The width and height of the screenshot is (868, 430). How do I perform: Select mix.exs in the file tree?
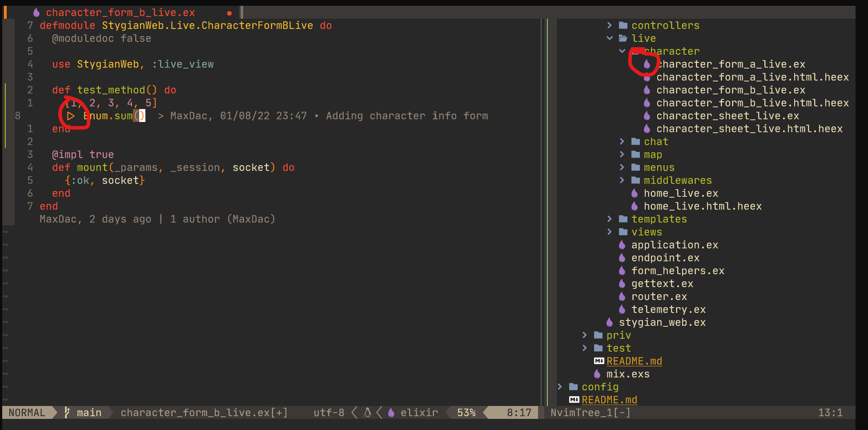tap(628, 374)
